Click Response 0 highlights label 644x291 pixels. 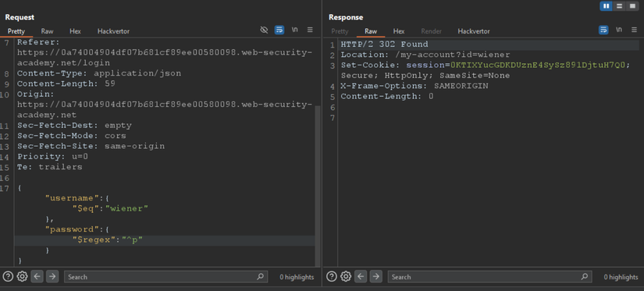pyautogui.click(x=621, y=277)
